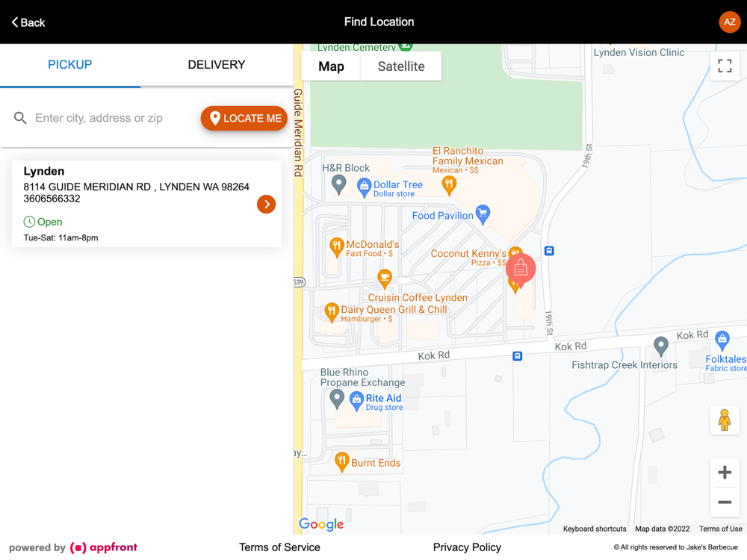Click the 19th St bus stop icon
Viewport: 747px width, 560px height.
[x=549, y=251]
